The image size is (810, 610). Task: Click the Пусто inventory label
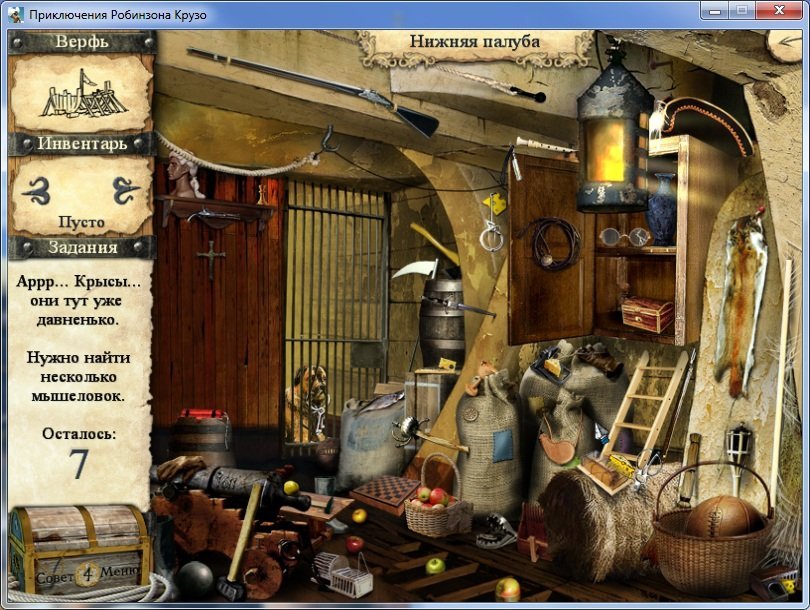click(82, 222)
